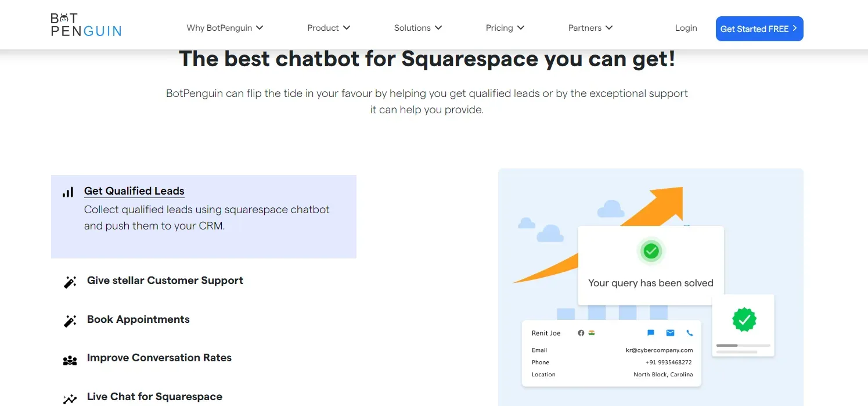Image resolution: width=868 pixels, height=406 pixels.
Task: Expand the Partners menu chevron
Action: [x=609, y=27]
